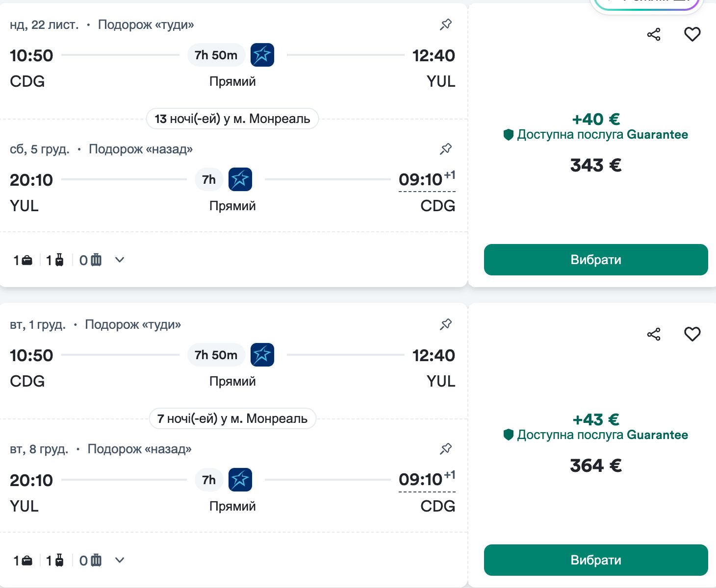Add the 364 € offer to favorites

[692, 334]
